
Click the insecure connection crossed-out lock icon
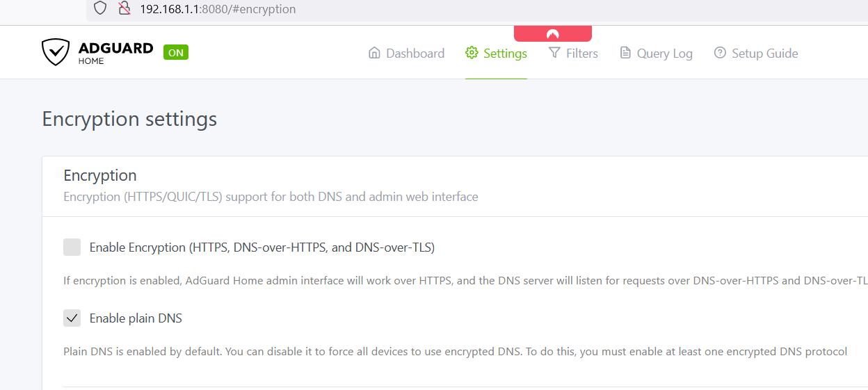pyautogui.click(x=124, y=8)
